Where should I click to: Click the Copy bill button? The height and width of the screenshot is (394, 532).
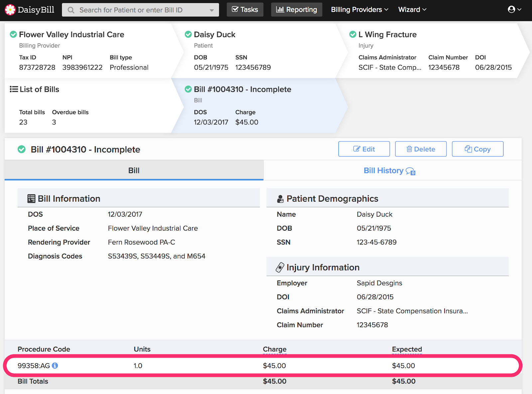[x=477, y=149]
